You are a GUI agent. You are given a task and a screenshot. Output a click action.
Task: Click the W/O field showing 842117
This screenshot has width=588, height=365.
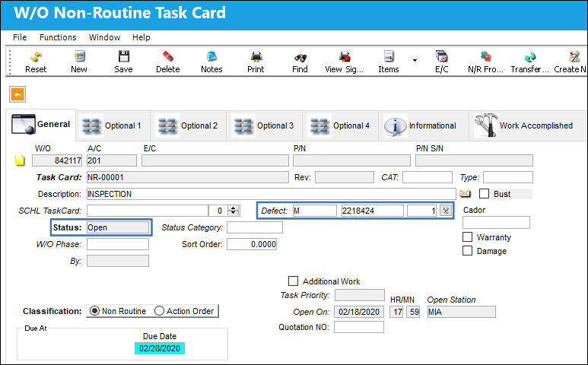coord(57,160)
